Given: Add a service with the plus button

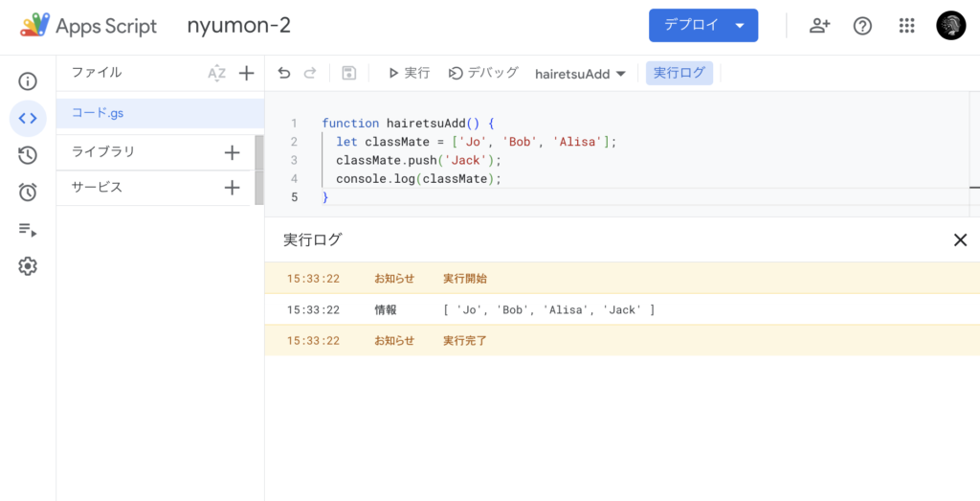Looking at the screenshot, I should click(232, 188).
